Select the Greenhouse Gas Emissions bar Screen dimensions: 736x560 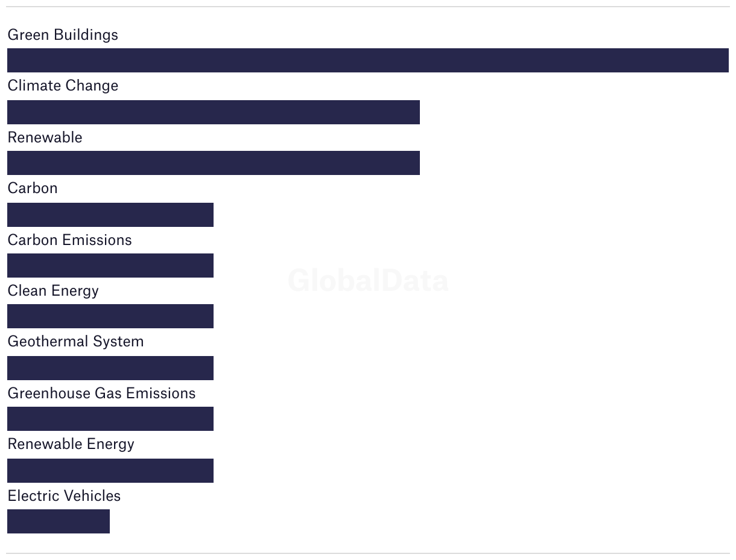pyautogui.click(x=110, y=419)
